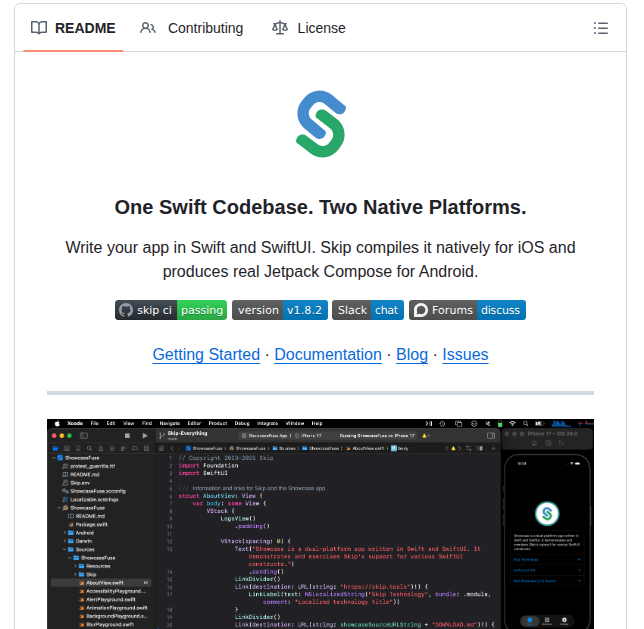
Task: Open the Xcode screenshot image
Action: (320, 524)
